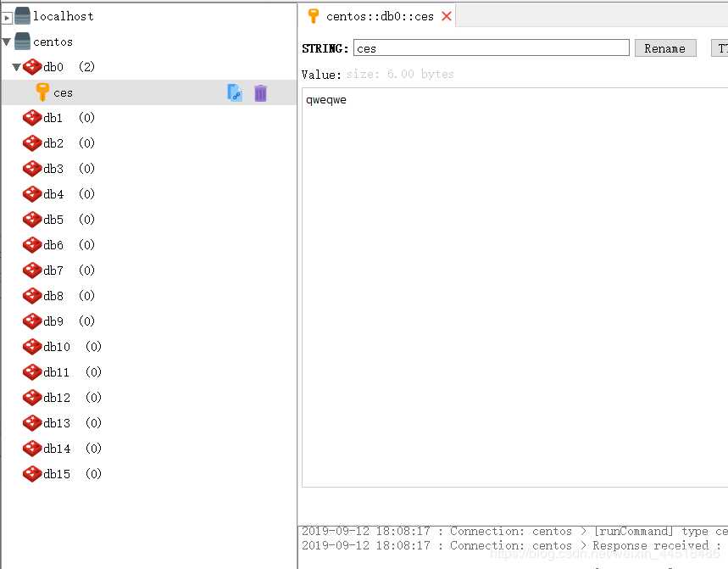Click the db0 Redis database icon

(x=32, y=67)
